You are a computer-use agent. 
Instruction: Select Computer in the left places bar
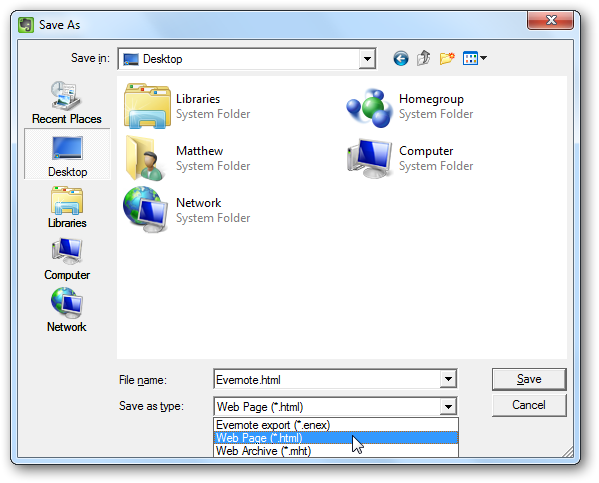(x=67, y=259)
